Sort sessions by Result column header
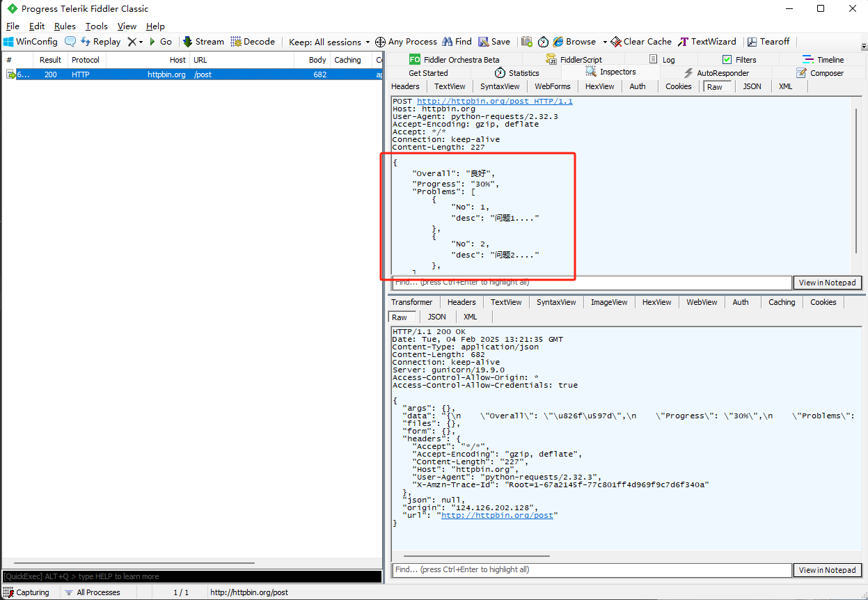Image resolution: width=868 pixels, height=600 pixels. coord(50,60)
